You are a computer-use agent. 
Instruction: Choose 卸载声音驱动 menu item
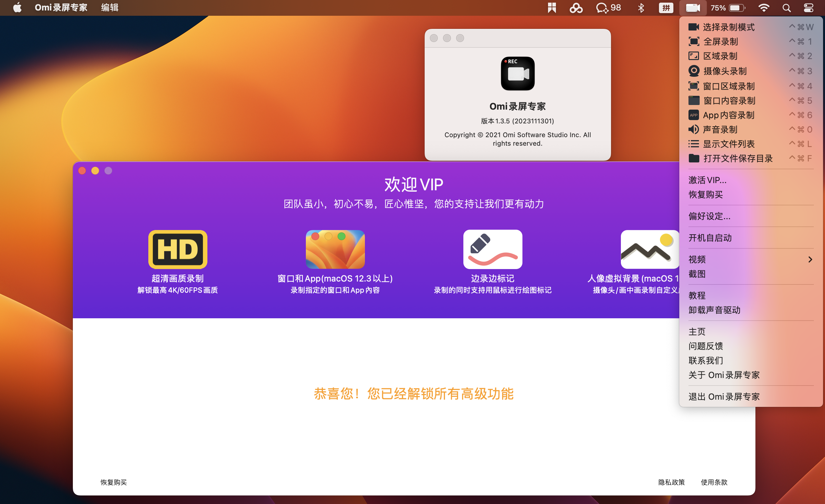pyautogui.click(x=751, y=310)
